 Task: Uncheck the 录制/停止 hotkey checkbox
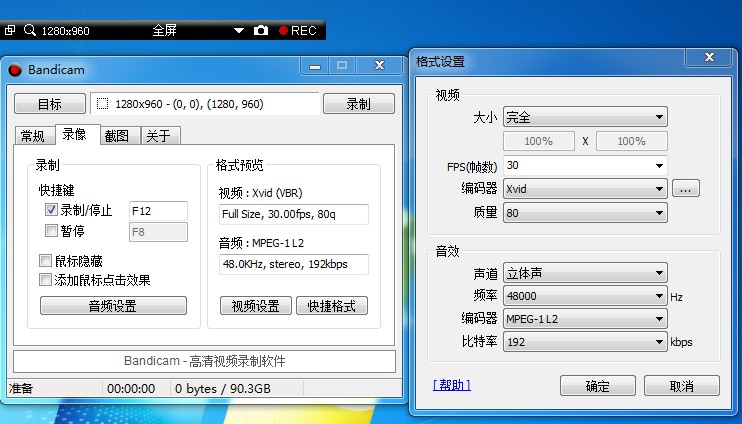[x=51, y=209]
